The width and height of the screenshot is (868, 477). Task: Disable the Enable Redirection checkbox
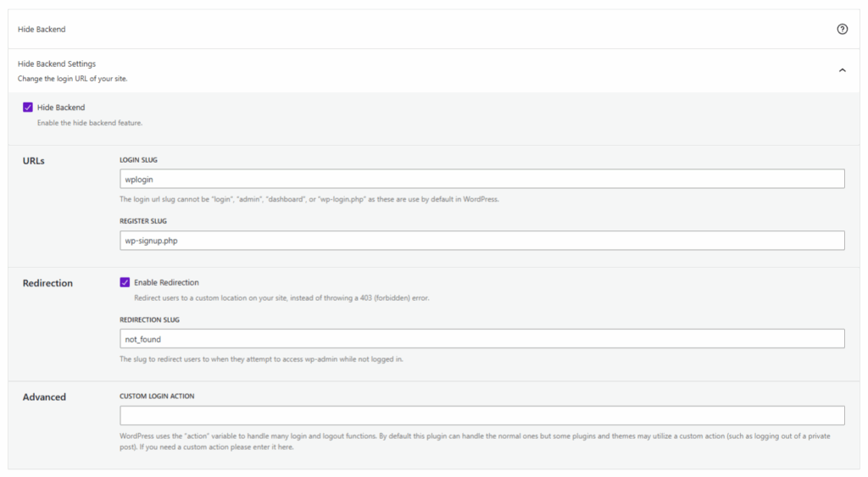[125, 282]
